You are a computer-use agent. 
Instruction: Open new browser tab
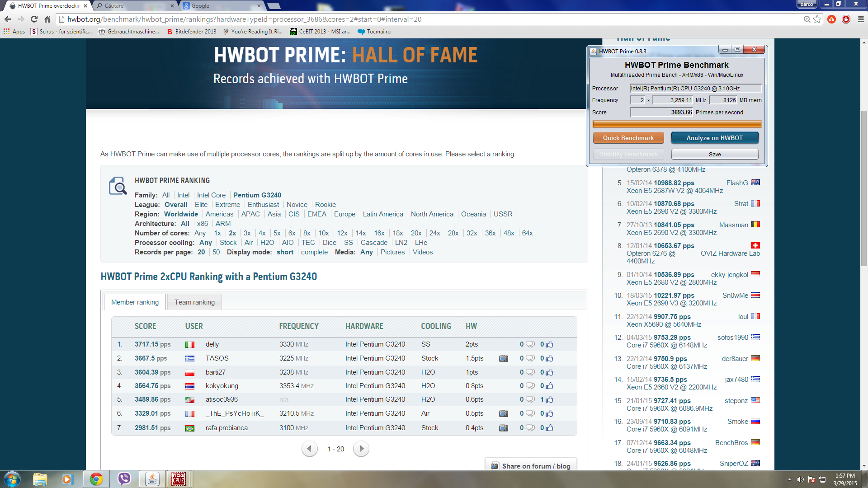coord(274,6)
